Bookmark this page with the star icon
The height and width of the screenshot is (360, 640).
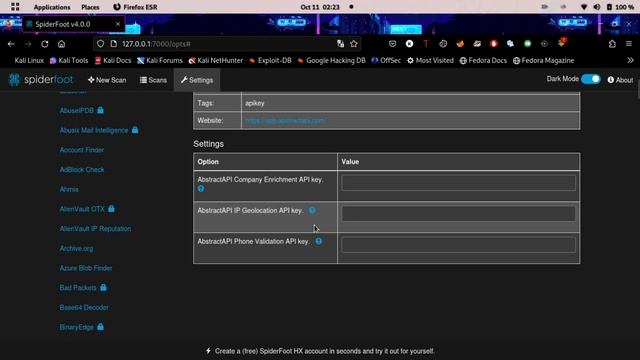coord(353,44)
